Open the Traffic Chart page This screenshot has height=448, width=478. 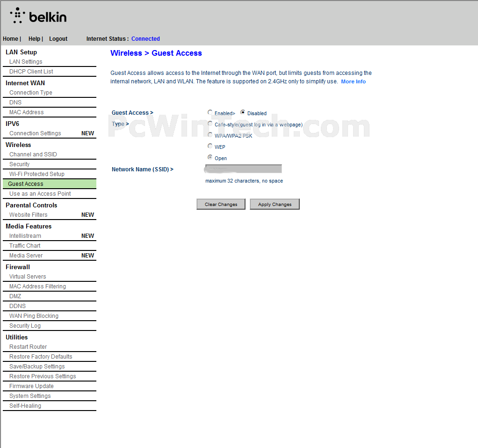(x=25, y=246)
